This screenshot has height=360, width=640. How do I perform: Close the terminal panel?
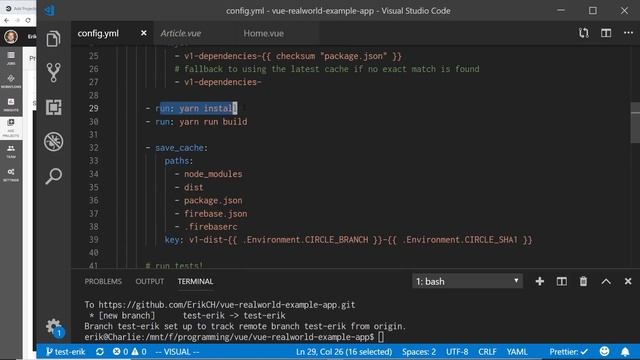628,281
